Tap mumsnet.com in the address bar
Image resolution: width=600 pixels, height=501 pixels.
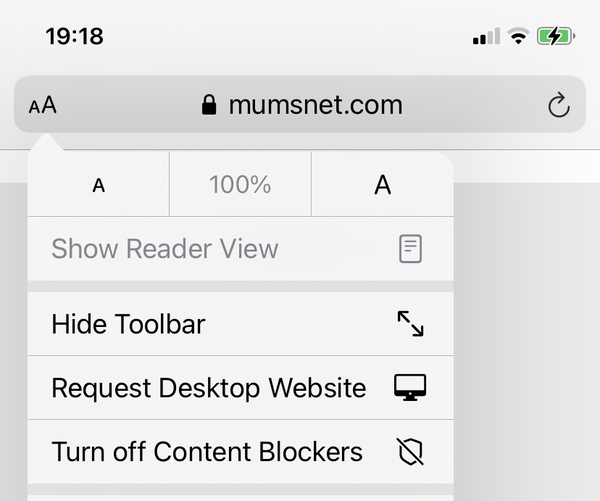click(x=315, y=105)
